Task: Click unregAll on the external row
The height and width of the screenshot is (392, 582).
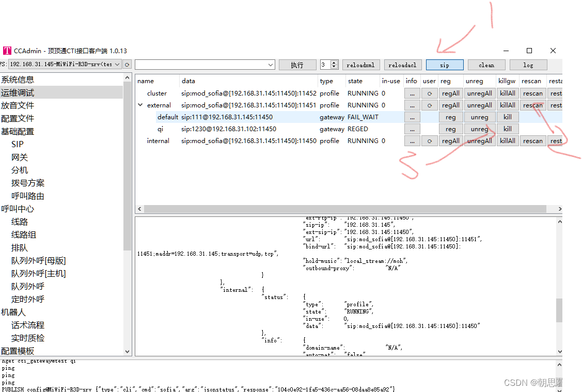Action: (x=480, y=105)
